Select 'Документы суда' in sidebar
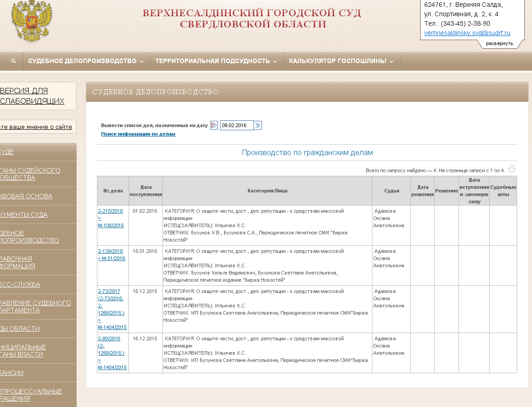Screen dimensions: 532x407 click(x=23, y=215)
